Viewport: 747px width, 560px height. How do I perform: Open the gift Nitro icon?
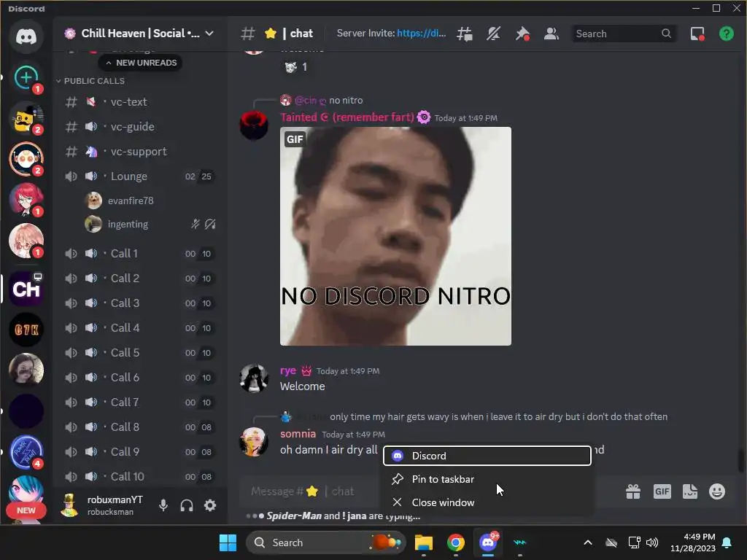(x=633, y=491)
